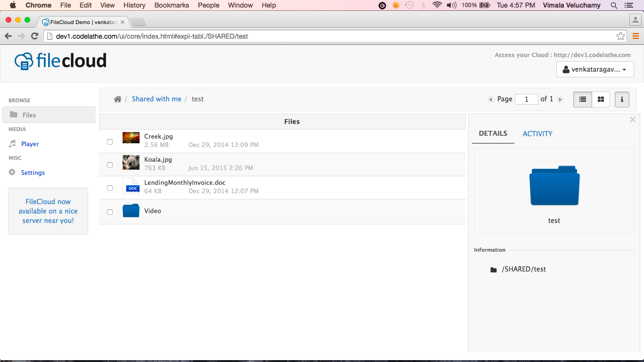
Task: Toggle the info details panel button
Action: point(622,99)
